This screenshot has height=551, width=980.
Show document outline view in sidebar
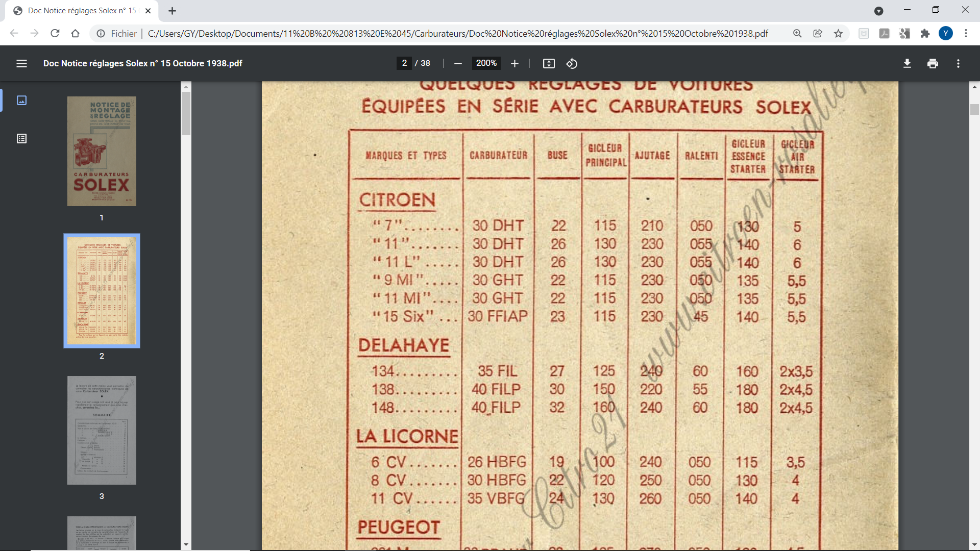pos(21,139)
